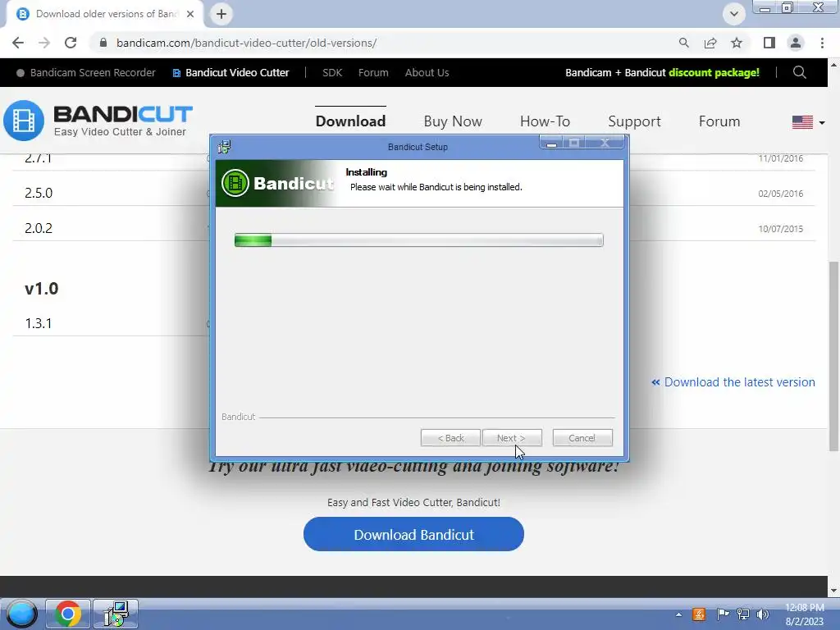The image size is (840, 630).
Task: Click the scrollbar down arrow
Action: [x=833, y=591]
